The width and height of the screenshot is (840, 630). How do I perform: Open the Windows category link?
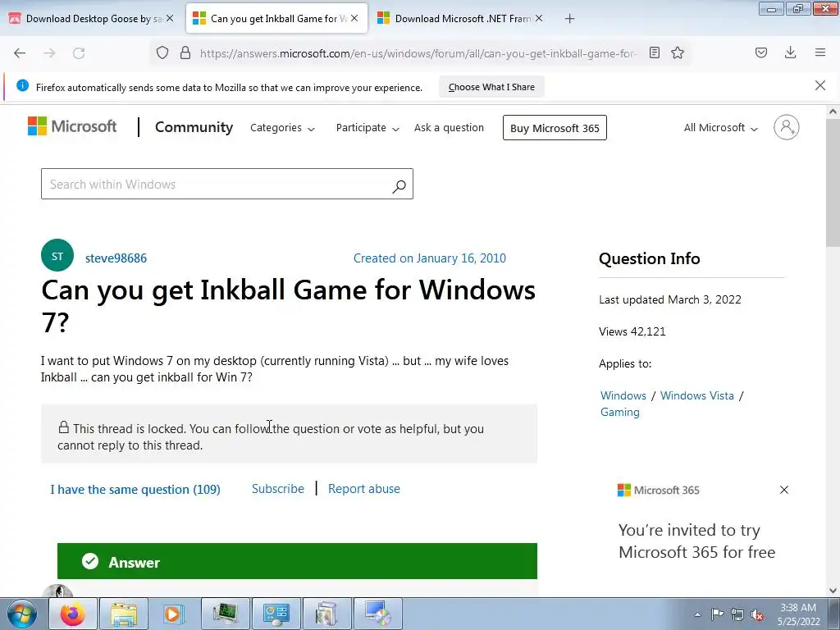point(623,396)
